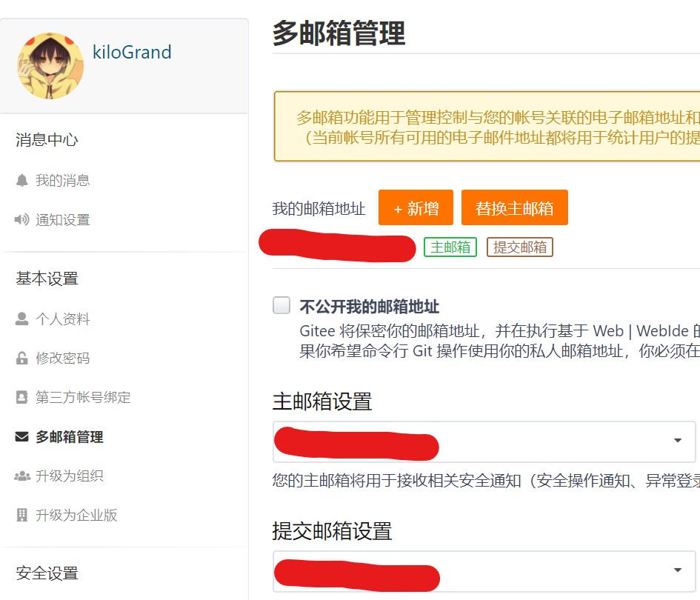Select the ID card icon for 第三方帐号绑定
The width and height of the screenshot is (700, 600).
pos(22,397)
